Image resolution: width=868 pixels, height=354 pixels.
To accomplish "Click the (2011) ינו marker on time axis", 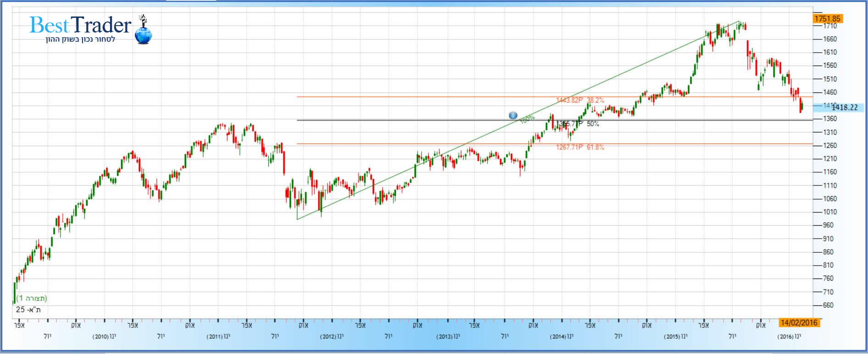I will click(218, 337).
